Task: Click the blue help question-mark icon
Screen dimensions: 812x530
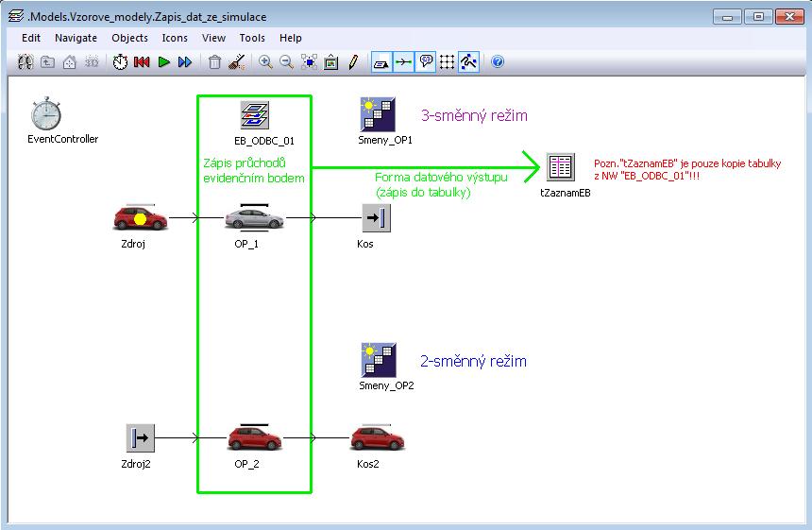Action: (498, 62)
